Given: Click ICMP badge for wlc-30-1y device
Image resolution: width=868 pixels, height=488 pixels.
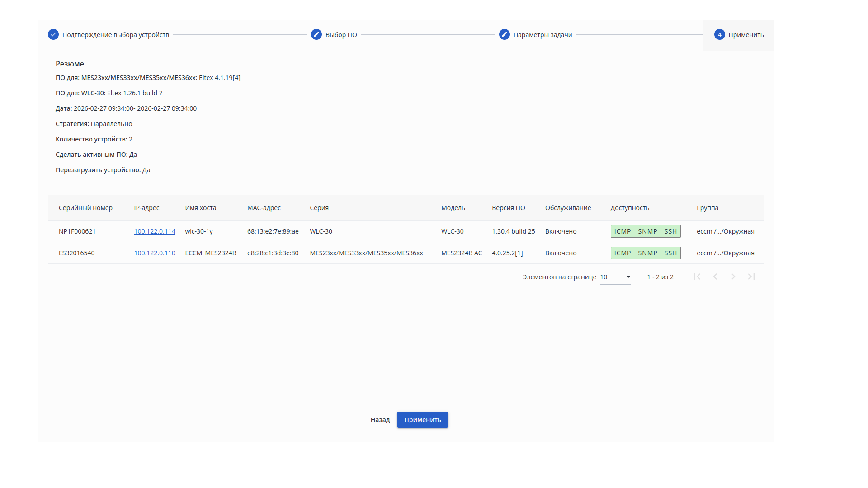Looking at the screenshot, I should pyautogui.click(x=623, y=231).
